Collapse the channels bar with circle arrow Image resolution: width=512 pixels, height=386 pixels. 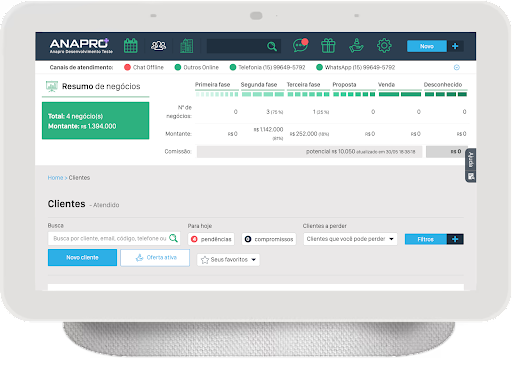pyautogui.click(x=457, y=67)
